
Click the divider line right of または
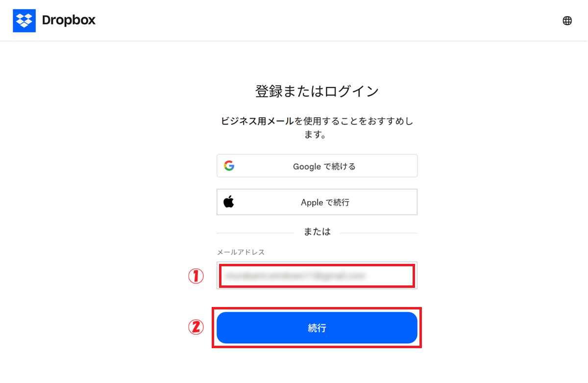[378, 233]
